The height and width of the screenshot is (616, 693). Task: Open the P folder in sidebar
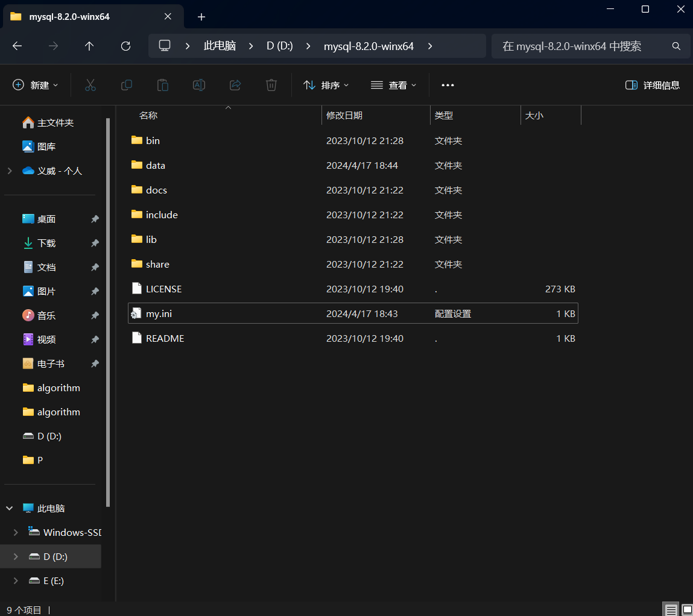(x=33, y=460)
